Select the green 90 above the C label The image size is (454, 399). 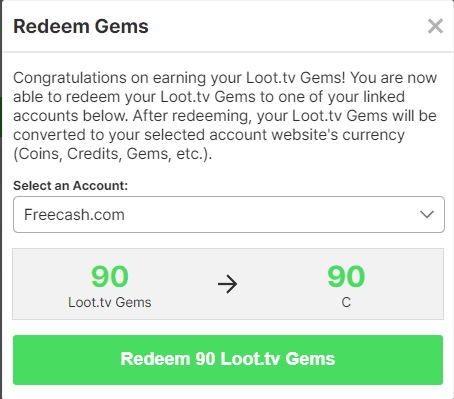[346, 276]
